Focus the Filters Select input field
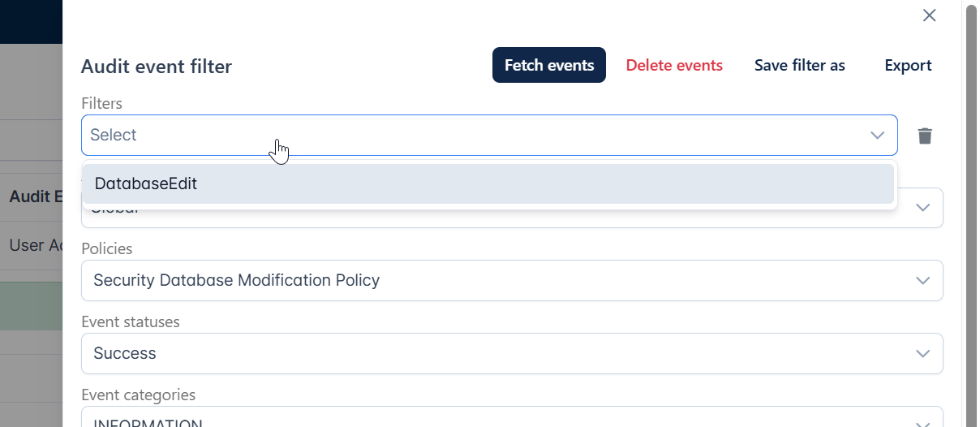 click(x=473, y=135)
